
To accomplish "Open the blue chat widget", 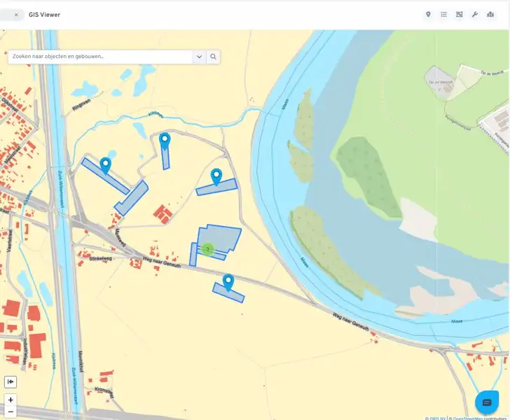I will (x=487, y=402).
